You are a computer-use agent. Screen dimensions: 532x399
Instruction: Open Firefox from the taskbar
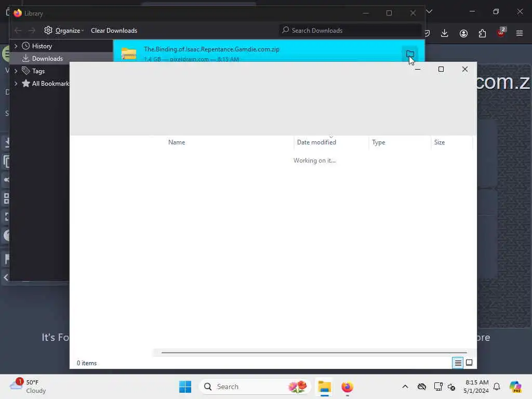348,387
